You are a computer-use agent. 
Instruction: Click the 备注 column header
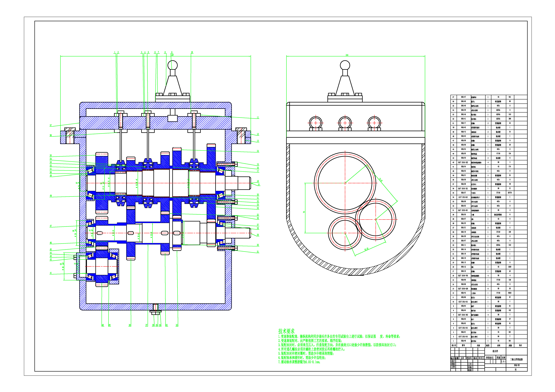(520, 345)
